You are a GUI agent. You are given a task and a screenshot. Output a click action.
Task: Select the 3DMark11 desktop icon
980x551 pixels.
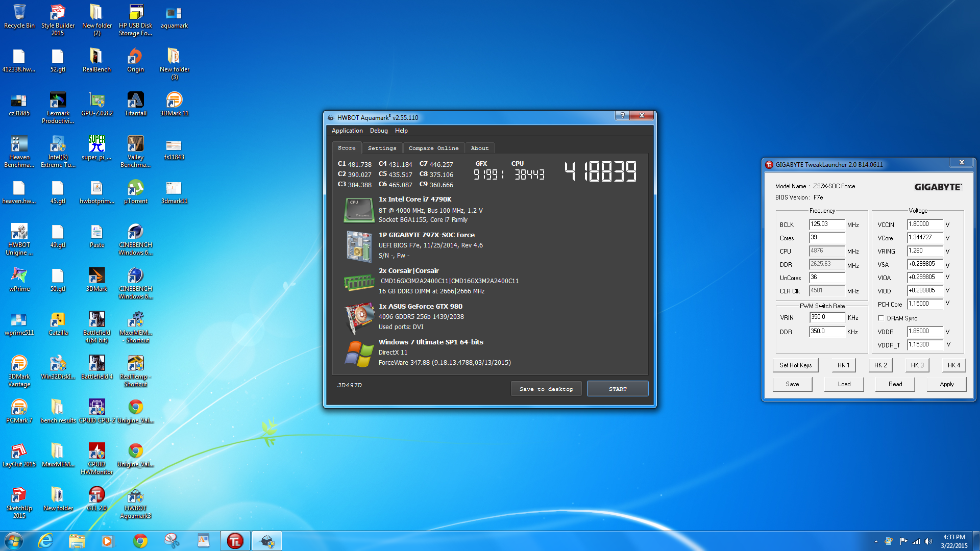(174, 104)
